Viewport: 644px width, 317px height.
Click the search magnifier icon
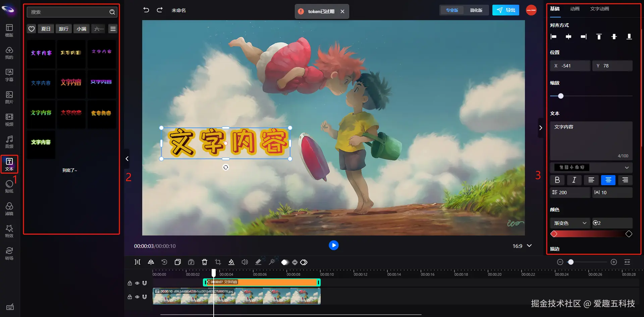point(112,12)
